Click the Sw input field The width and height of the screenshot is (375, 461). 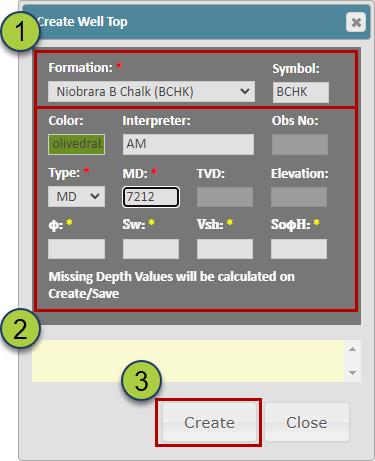tap(151, 249)
